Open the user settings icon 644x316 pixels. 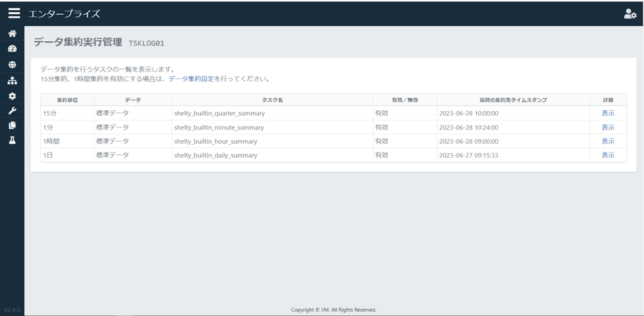pyautogui.click(x=630, y=14)
